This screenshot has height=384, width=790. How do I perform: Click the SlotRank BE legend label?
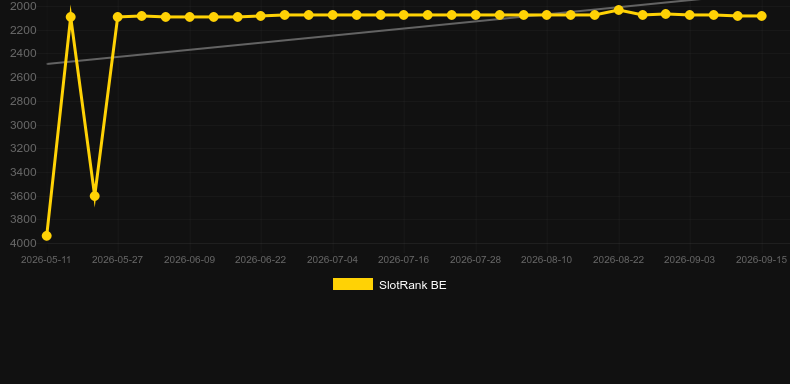click(x=413, y=285)
